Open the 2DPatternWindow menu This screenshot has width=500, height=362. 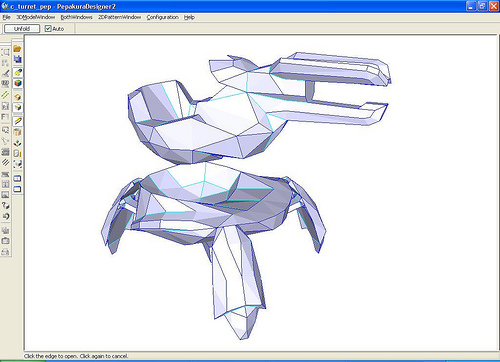pos(119,17)
